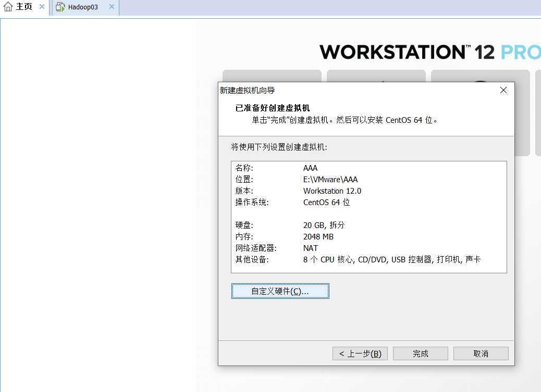This screenshot has width=541, height=392.
Task: Cancel the wizard with 取消
Action: [x=481, y=353]
